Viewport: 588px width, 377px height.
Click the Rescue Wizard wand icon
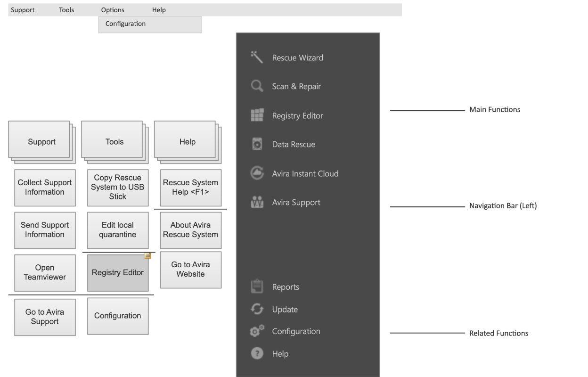(x=257, y=57)
